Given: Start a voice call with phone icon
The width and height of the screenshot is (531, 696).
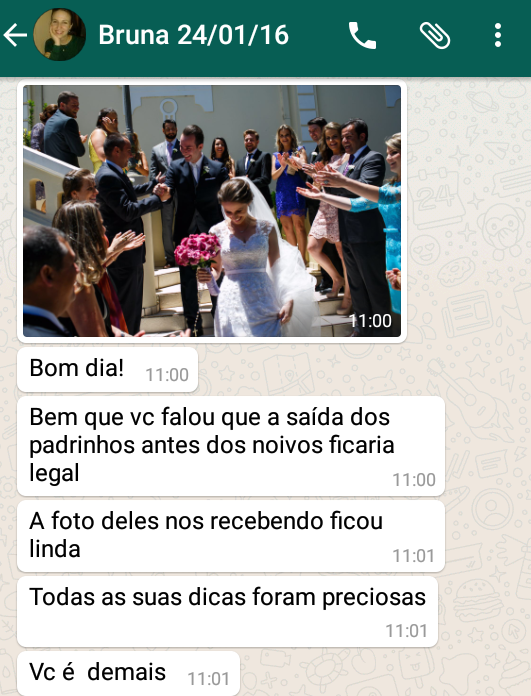Looking at the screenshot, I should click(362, 35).
